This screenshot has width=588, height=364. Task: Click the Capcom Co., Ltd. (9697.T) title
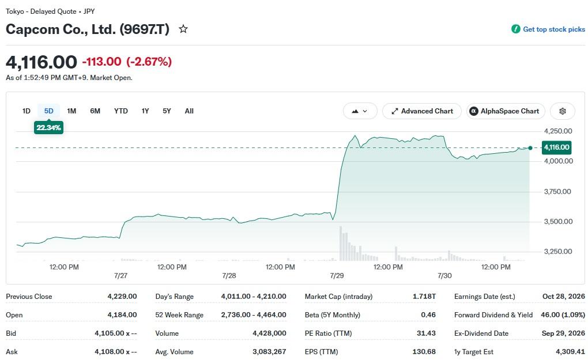click(88, 29)
